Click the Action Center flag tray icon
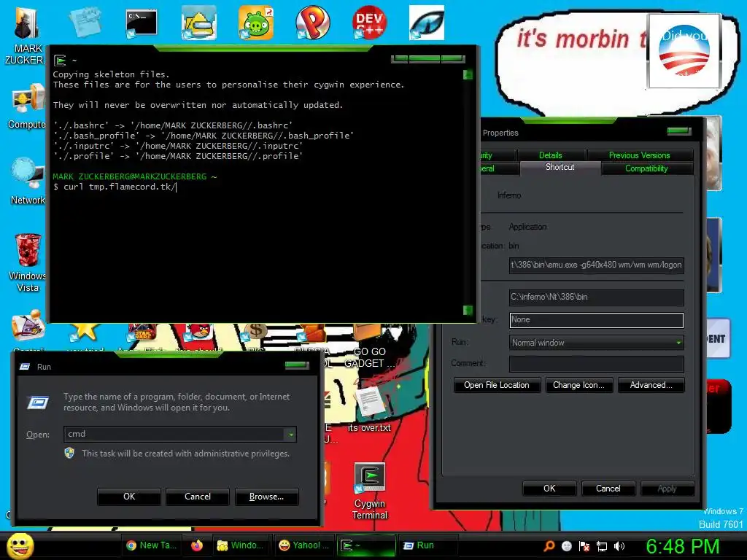The width and height of the screenshot is (747, 560). click(584, 545)
